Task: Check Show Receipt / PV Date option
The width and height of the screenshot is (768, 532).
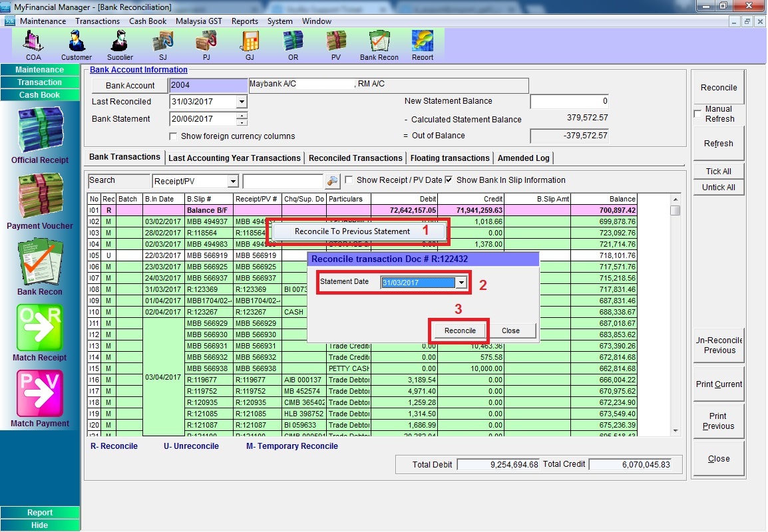Action: coord(349,180)
